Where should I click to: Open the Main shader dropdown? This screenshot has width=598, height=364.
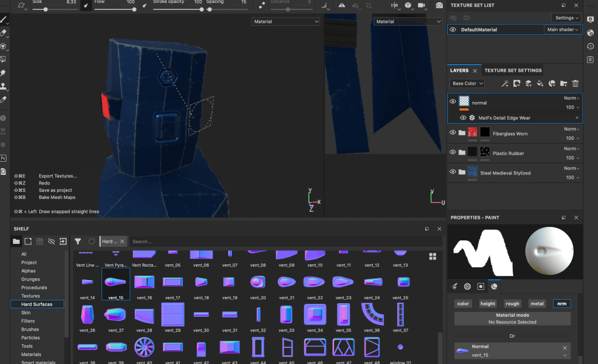[x=562, y=29]
